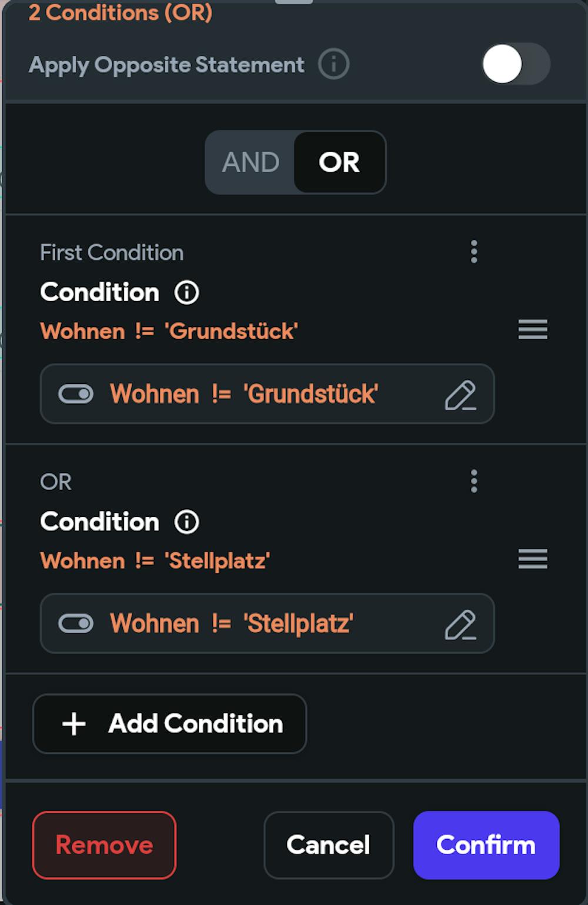Open the three-dot menu of First Condition
This screenshot has width=588, height=905.
coord(474,252)
